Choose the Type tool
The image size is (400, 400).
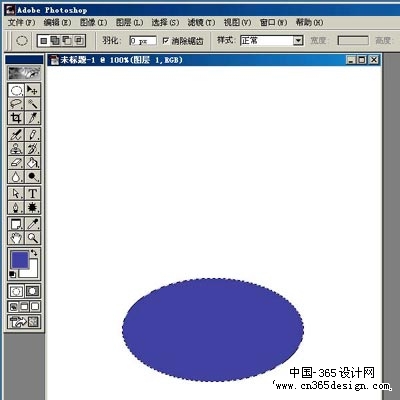click(33, 193)
